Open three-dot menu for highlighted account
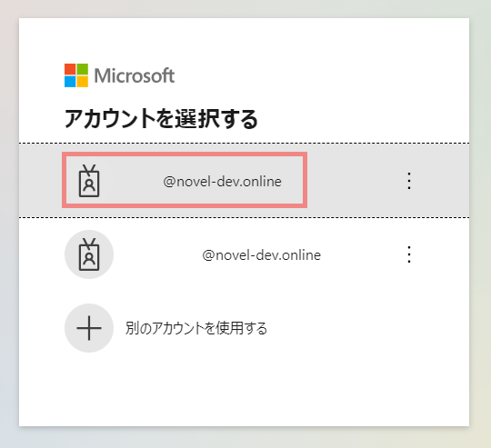This screenshot has width=491, height=448. click(x=409, y=181)
